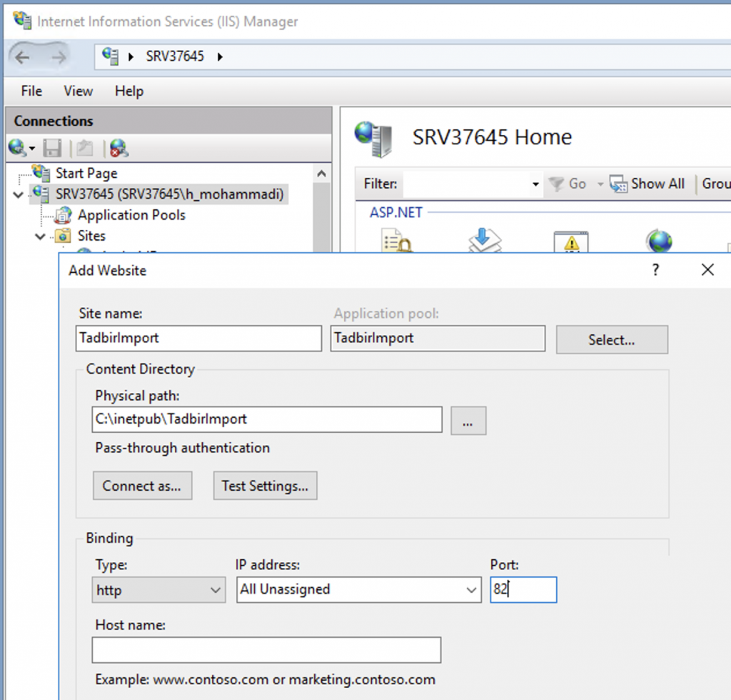
Task: Open the .NET Globalization icon
Action: point(659,241)
